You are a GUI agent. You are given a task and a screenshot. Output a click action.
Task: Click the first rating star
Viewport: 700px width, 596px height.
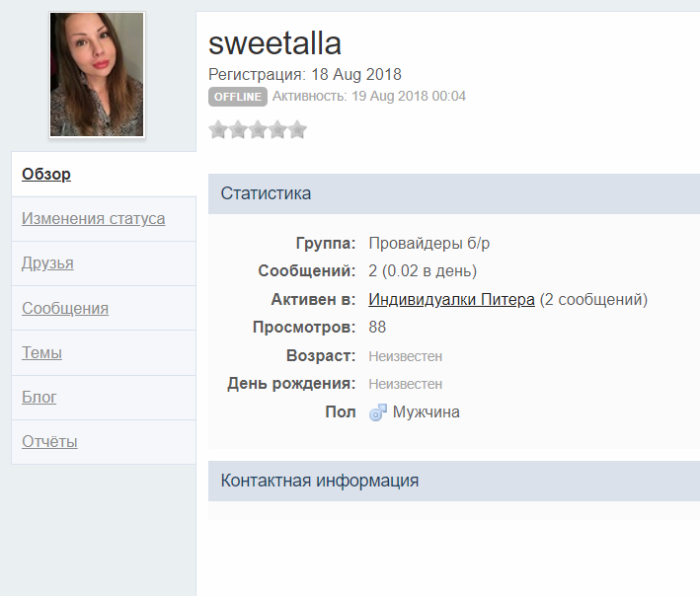(x=218, y=129)
